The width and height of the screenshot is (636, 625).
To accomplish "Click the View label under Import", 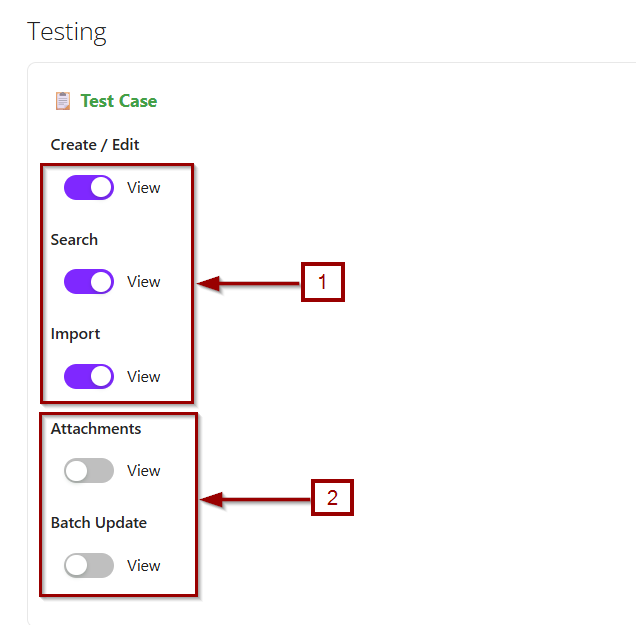I will (144, 377).
